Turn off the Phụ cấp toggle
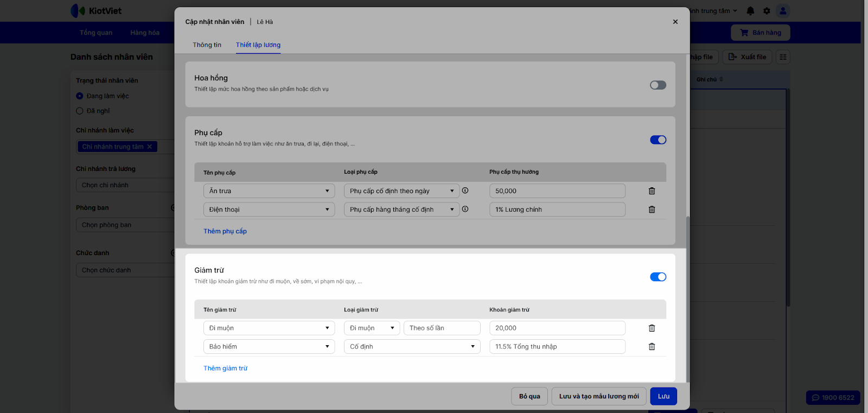The image size is (868, 413). click(658, 140)
